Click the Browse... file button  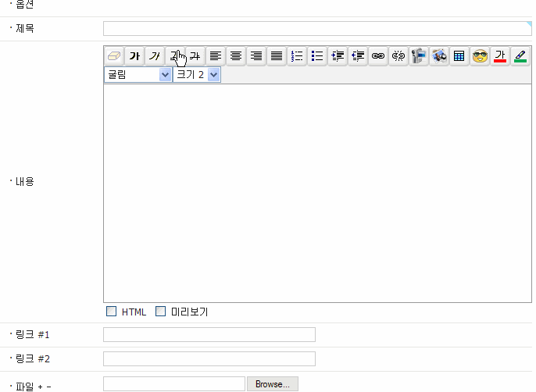(x=273, y=384)
